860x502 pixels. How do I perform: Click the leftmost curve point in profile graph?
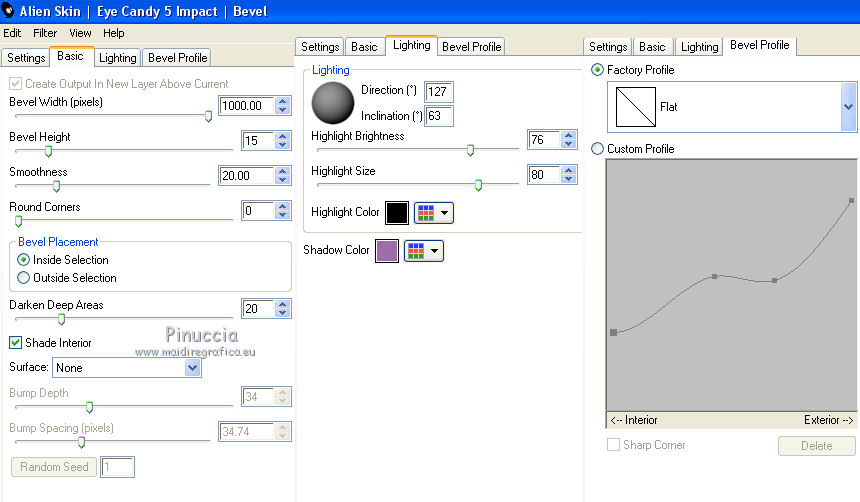click(613, 332)
